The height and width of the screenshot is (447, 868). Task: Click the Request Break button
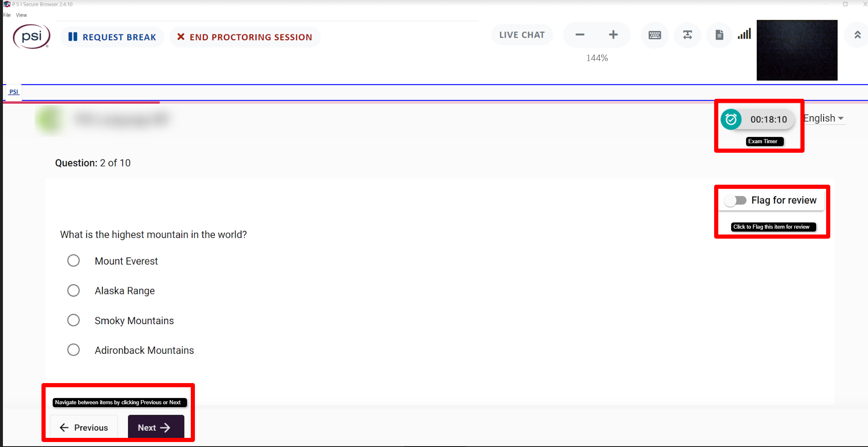pos(112,37)
